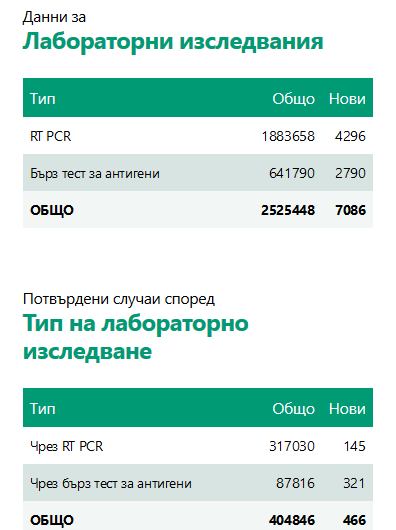
Task: Click the Общо header in second table
Action: click(x=293, y=409)
